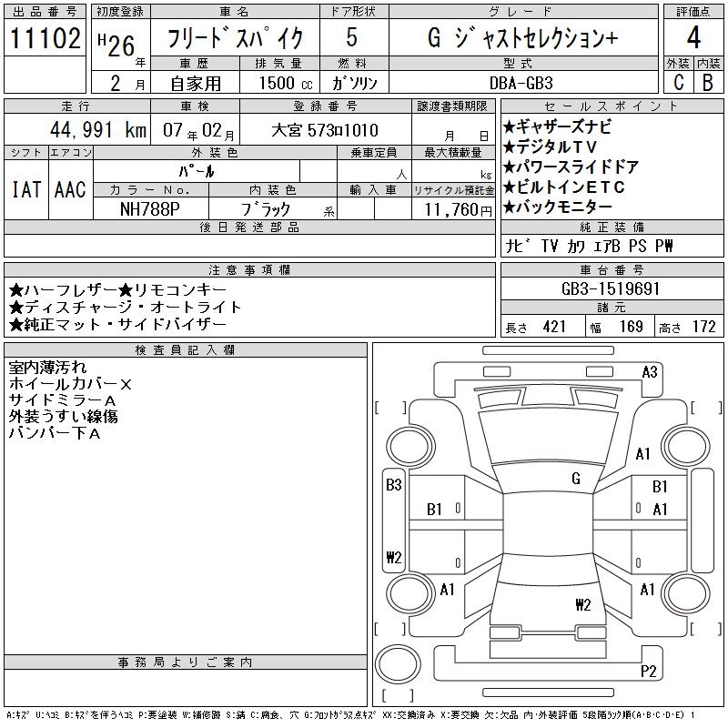728x728 pixels.
Task: Click the height value 172
Action: click(704, 327)
